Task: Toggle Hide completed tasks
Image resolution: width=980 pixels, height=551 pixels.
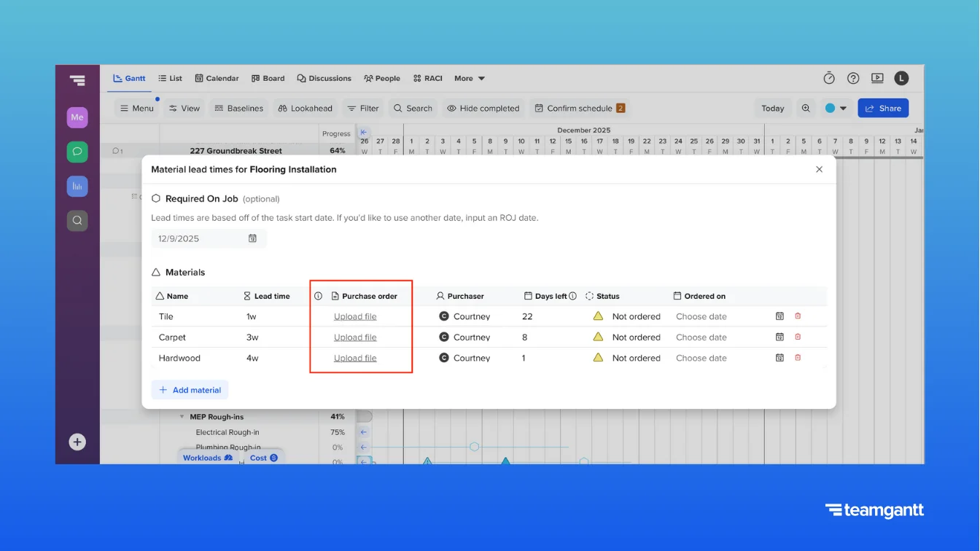Action: coord(483,108)
